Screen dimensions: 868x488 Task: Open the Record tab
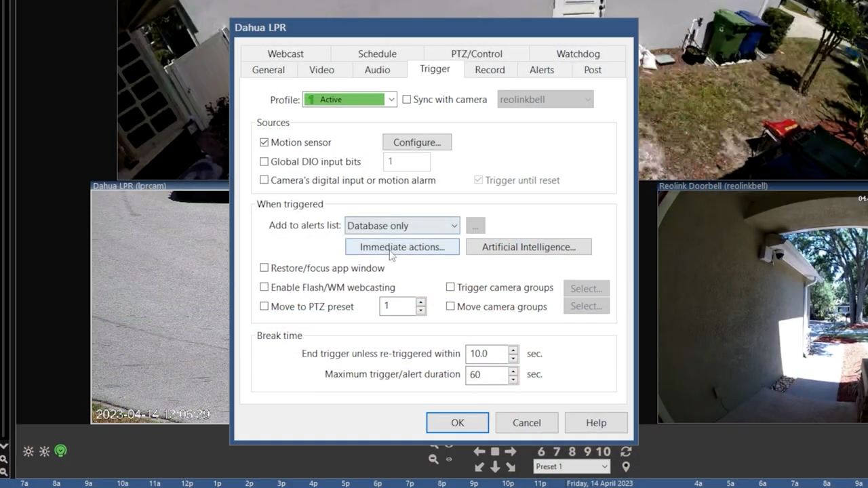point(490,70)
